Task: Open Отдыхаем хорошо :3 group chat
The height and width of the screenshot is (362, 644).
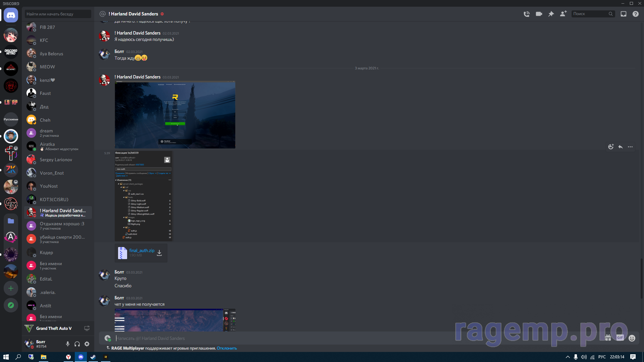Action: [58, 226]
